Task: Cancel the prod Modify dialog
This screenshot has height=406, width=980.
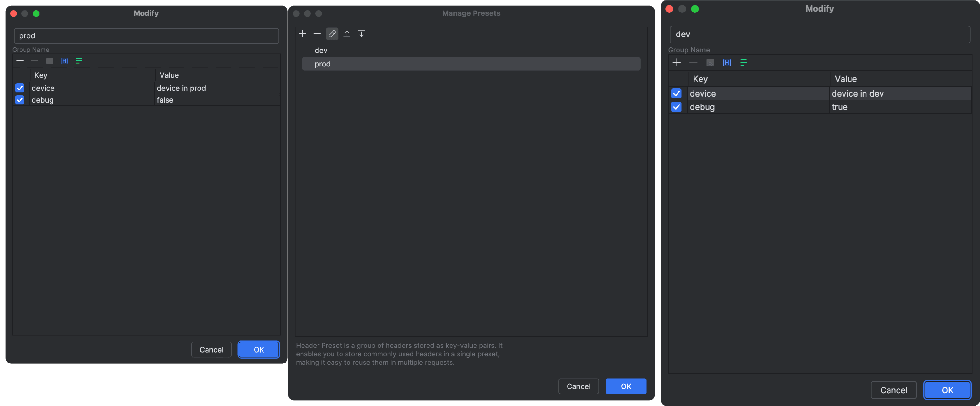Action: pyautogui.click(x=211, y=350)
